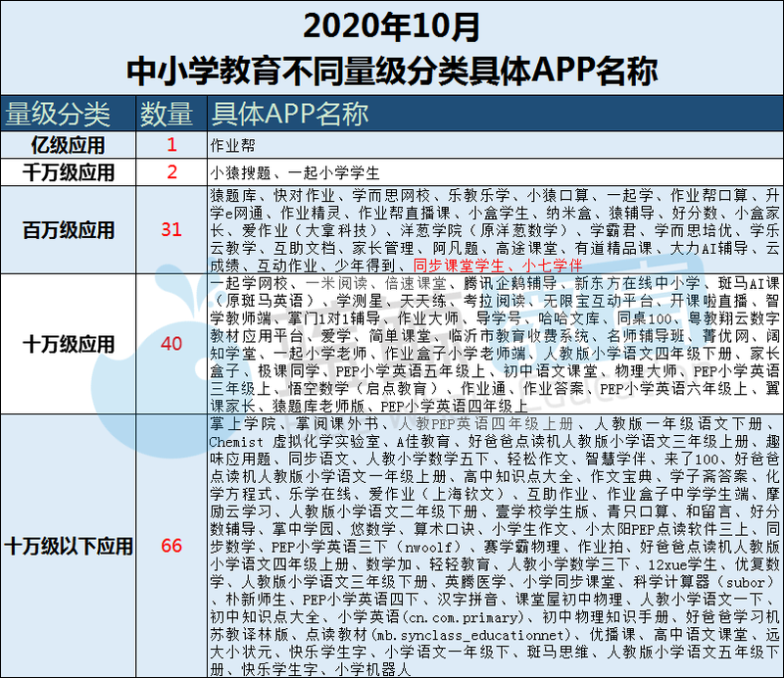The image size is (784, 678).
Task: Click the app name "一起小学学生"
Action: pyautogui.click(x=334, y=173)
